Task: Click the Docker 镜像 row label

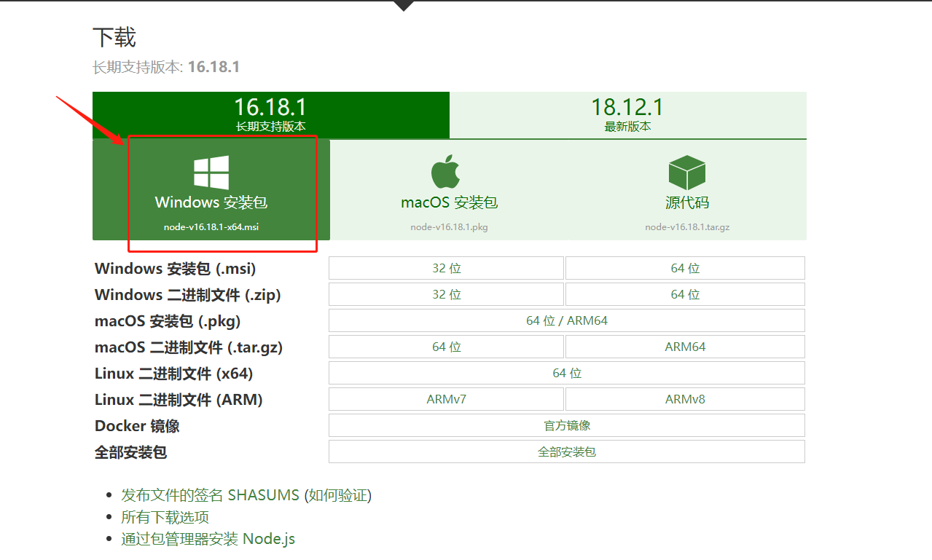Action: coord(137,425)
